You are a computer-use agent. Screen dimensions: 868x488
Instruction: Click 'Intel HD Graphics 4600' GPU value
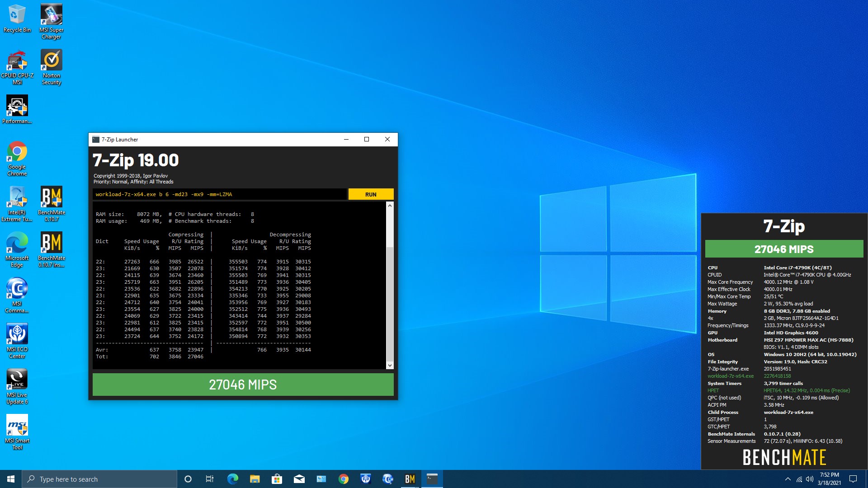tap(791, 333)
